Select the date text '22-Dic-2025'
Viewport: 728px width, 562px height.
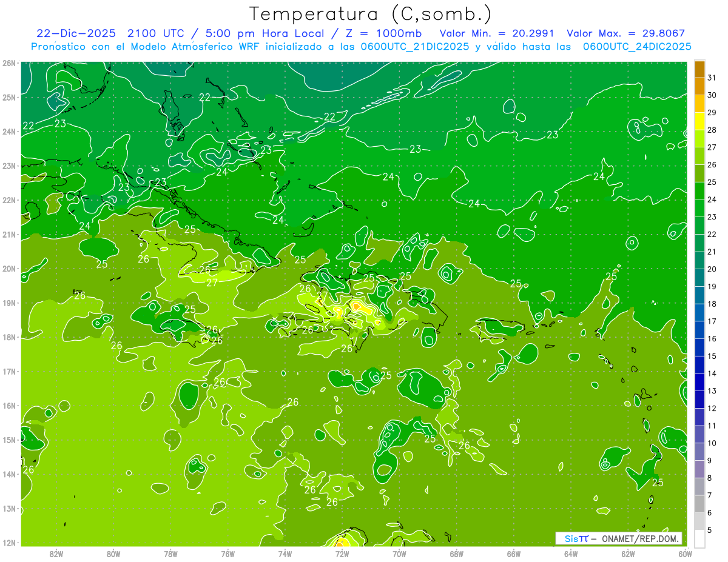tap(76, 33)
